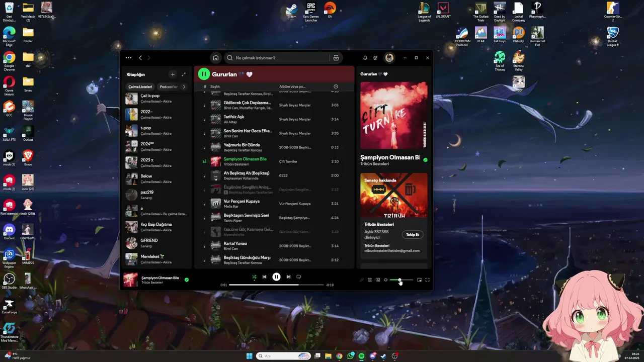644x362 pixels.
Task: Pause the Gururlan playlist with green button
Action: tap(204, 74)
